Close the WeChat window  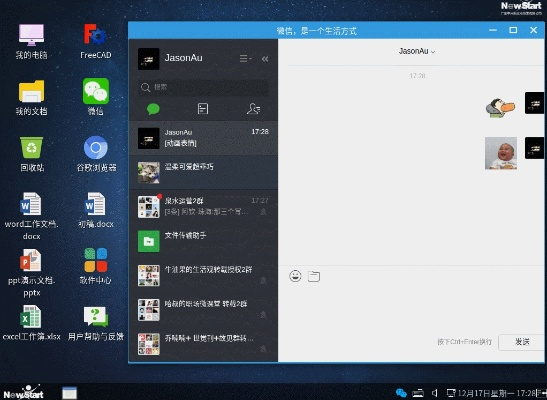(533, 30)
